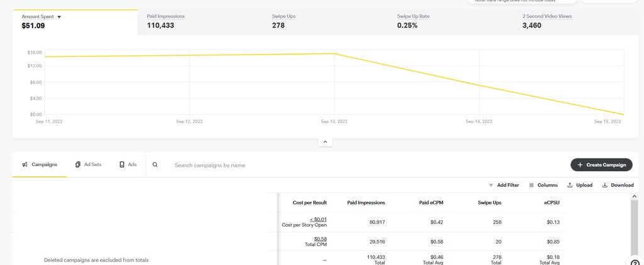Click the Download button

(618, 185)
